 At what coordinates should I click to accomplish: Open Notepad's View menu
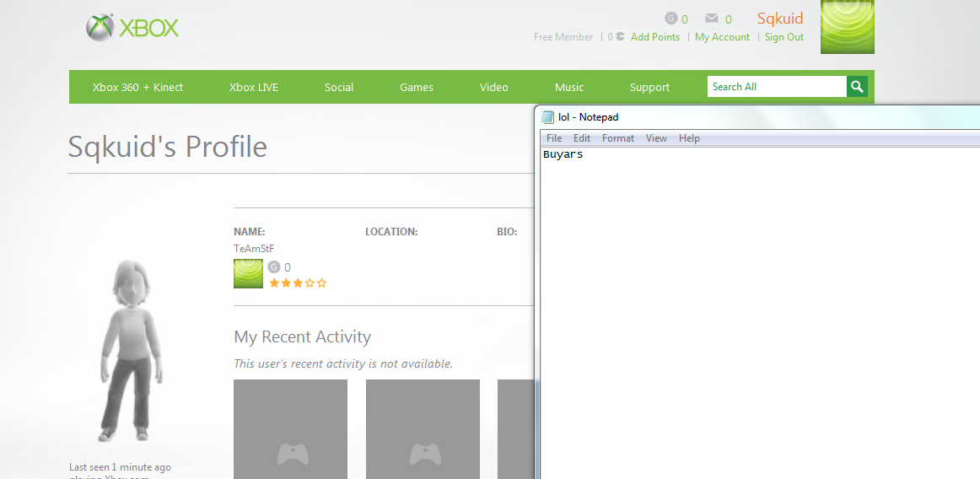tap(656, 138)
